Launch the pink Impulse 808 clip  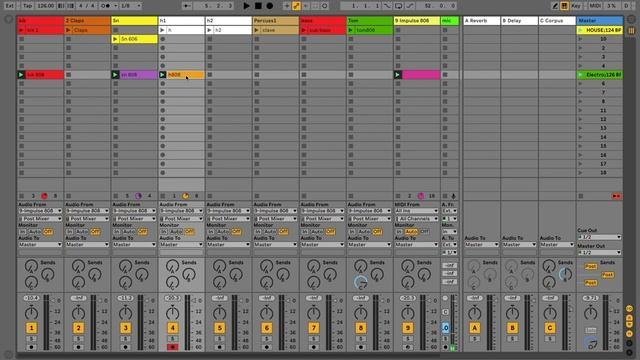coord(397,75)
